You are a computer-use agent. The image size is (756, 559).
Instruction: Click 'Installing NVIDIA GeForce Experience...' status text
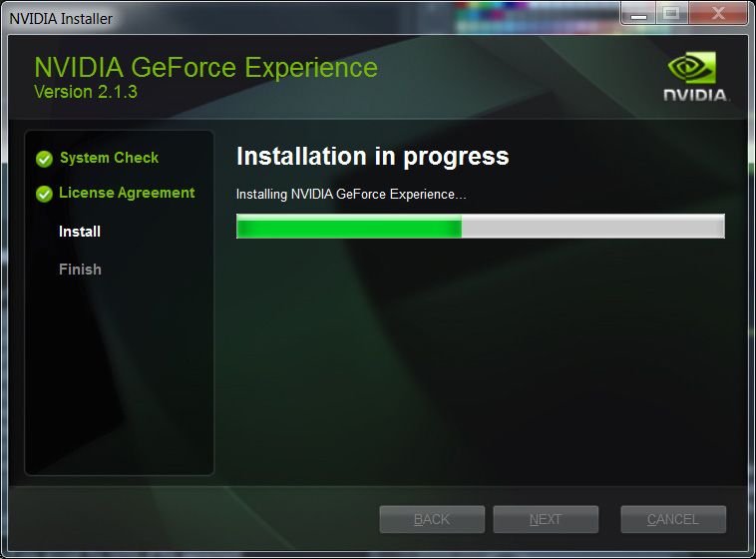click(351, 194)
